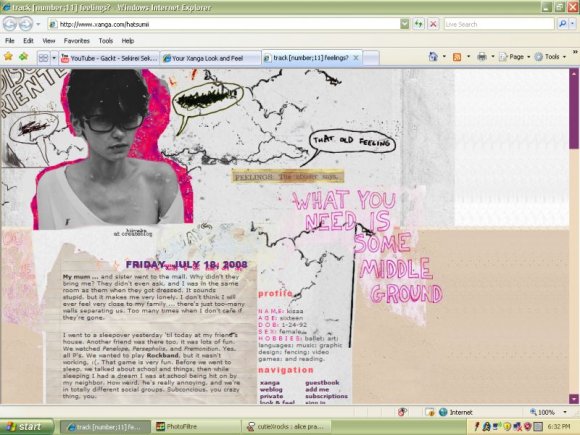Viewport: 580px width, 435px height.
Task: Expand the zoom level dropdown arrow
Action: 565,412
